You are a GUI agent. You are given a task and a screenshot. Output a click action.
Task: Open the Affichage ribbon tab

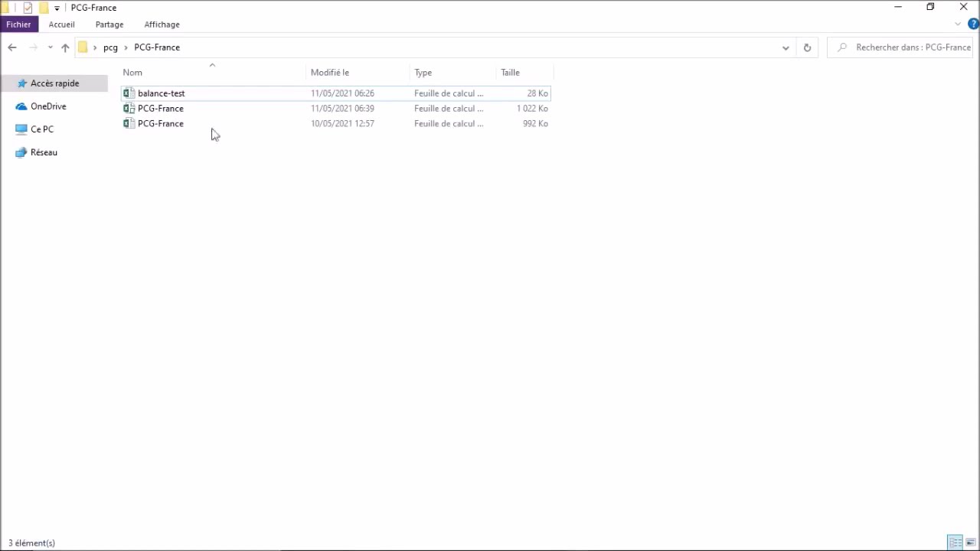click(x=162, y=24)
